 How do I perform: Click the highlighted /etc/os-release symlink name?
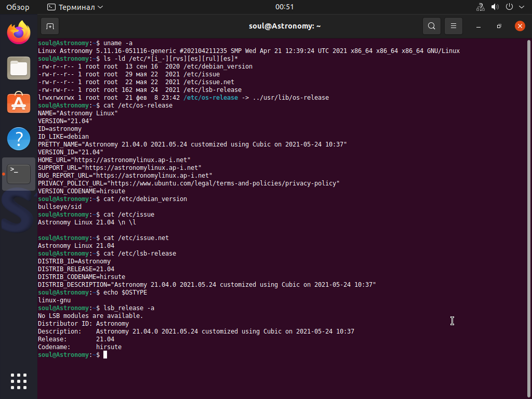coord(211,97)
